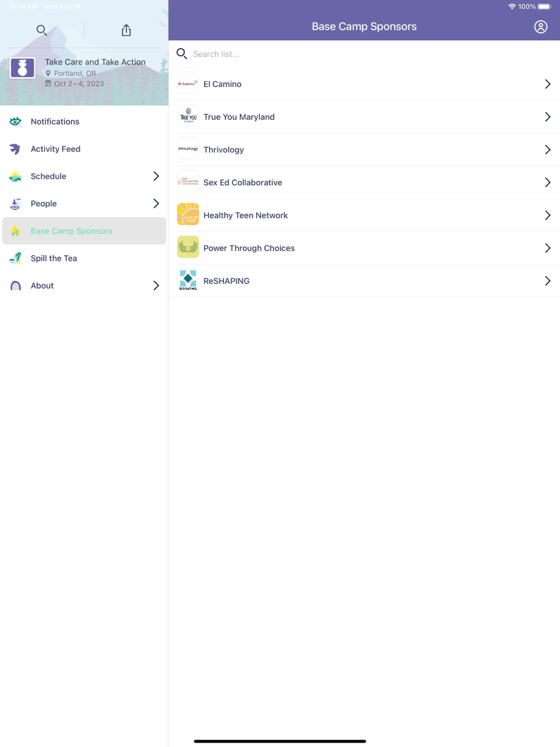Image resolution: width=560 pixels, height=747 pixels.
Task: Open El Camino via its chevron
Action: coord(548,84)
